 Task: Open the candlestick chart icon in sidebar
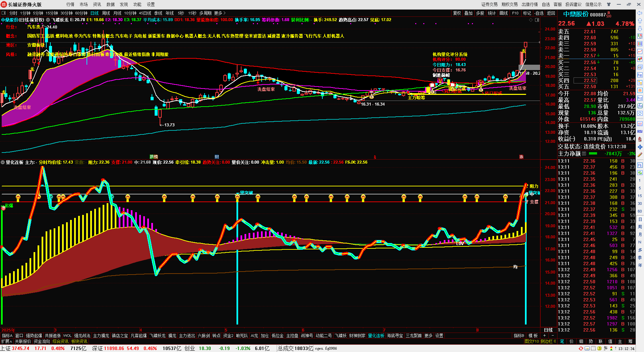tap(640, 59)
